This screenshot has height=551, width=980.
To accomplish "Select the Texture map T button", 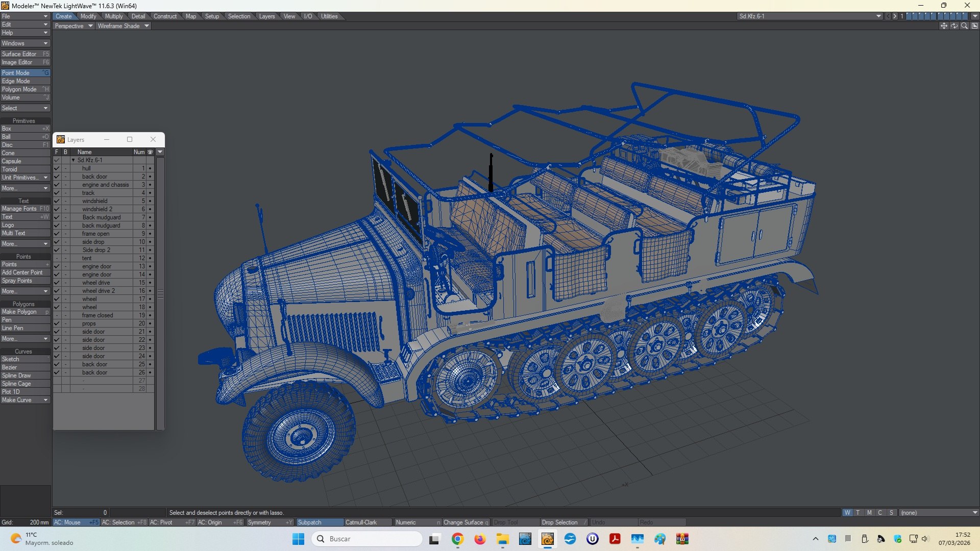I will tap(858, 513).
